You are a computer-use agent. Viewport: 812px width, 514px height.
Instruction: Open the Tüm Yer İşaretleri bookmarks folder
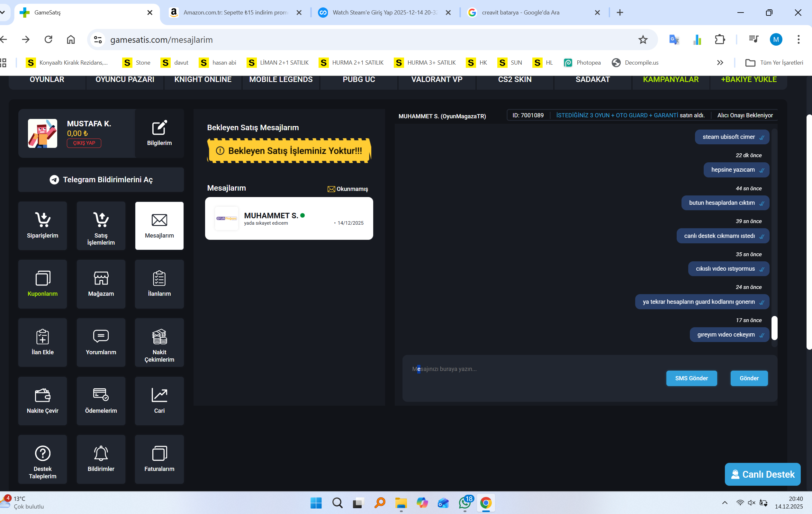774,63
